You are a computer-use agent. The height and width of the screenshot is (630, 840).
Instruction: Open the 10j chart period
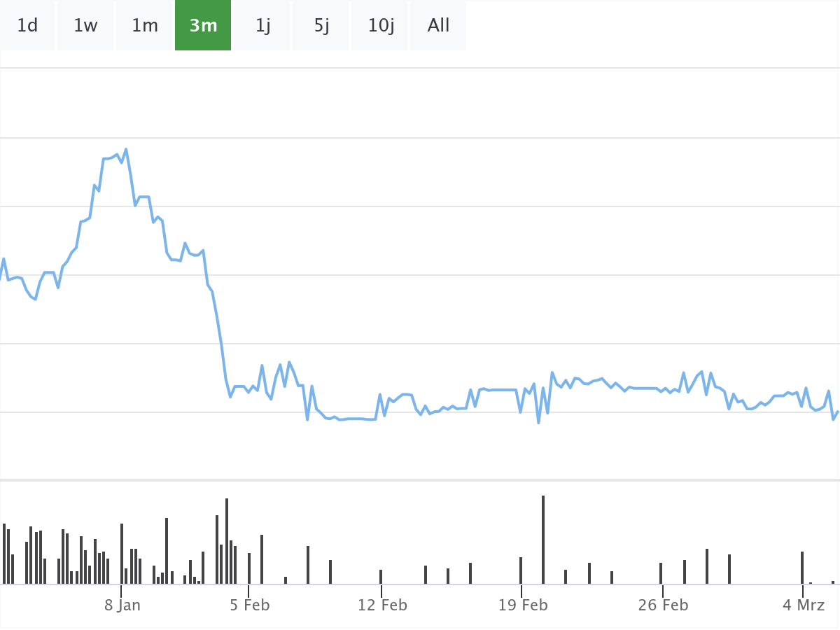(x=381, y=26)
